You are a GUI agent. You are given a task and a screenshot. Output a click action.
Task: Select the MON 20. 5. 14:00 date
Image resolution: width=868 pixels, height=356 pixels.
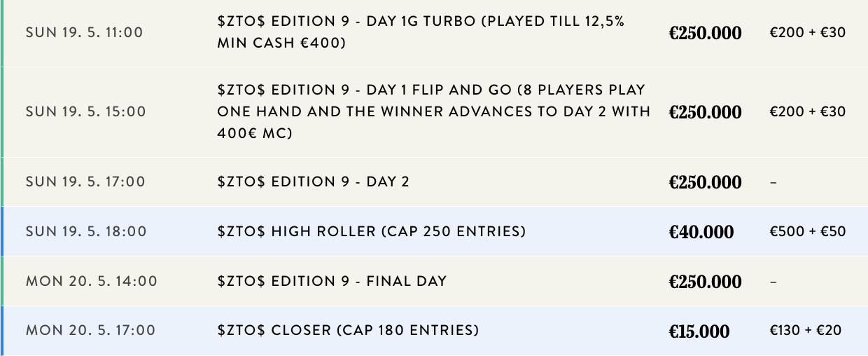[92, 281]
